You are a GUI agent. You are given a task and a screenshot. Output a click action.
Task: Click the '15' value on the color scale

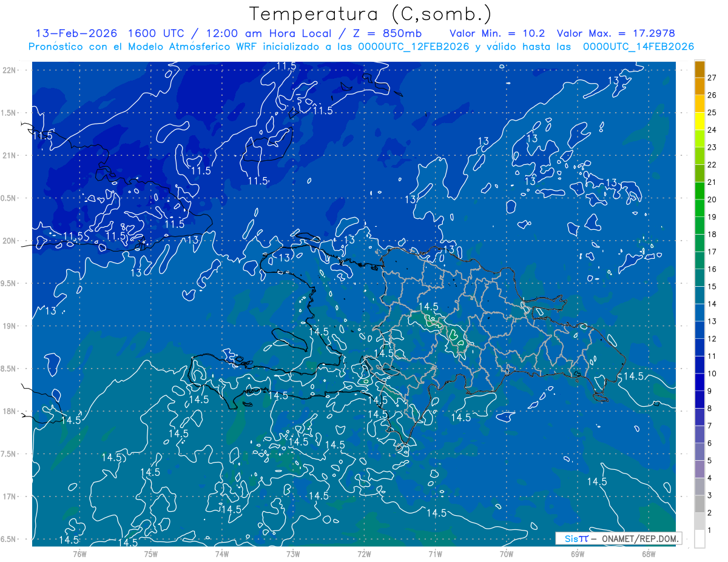[x=712, y=287]
